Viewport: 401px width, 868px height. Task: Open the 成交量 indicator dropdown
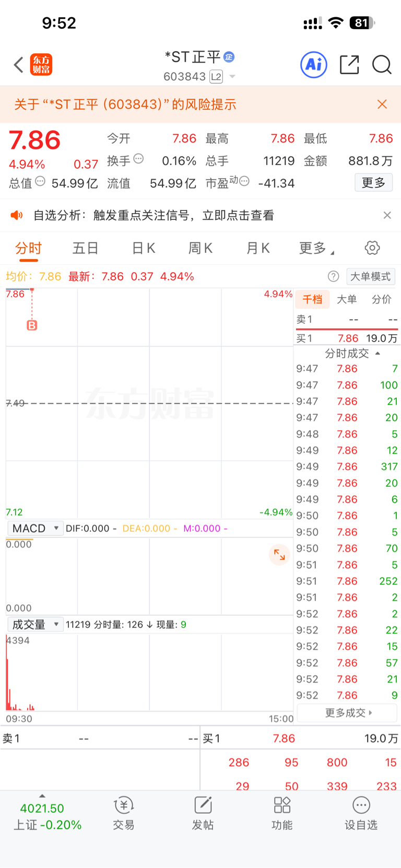point(36,624)
